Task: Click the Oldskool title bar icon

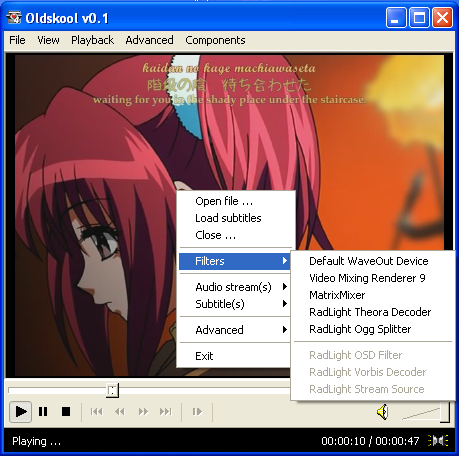Action: [x=14, y=18]
